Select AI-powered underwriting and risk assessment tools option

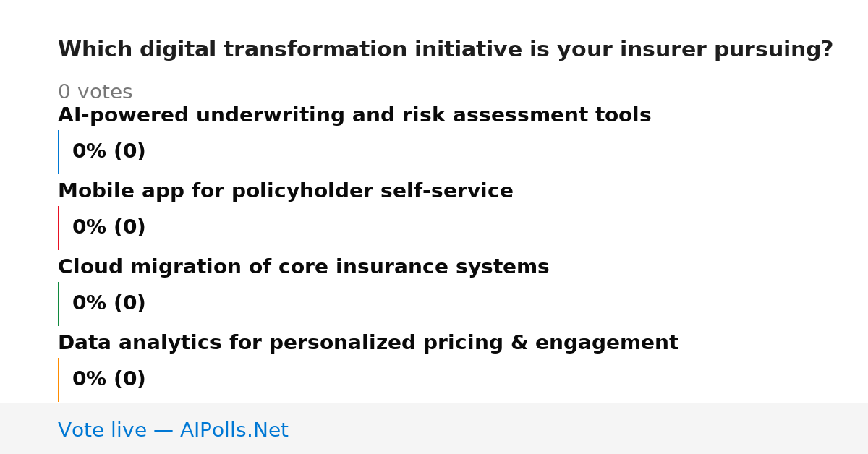[x=354, y=116]
